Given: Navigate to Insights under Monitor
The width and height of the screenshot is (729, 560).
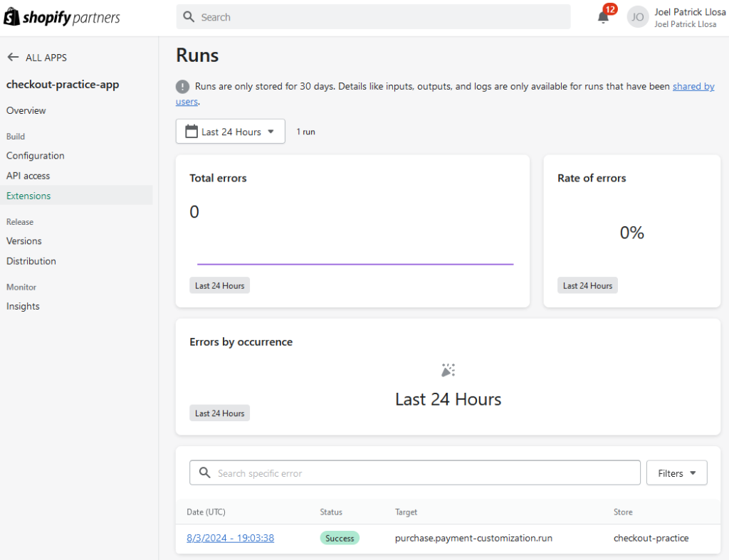Looking at the screenshot, I should [23, 307].
